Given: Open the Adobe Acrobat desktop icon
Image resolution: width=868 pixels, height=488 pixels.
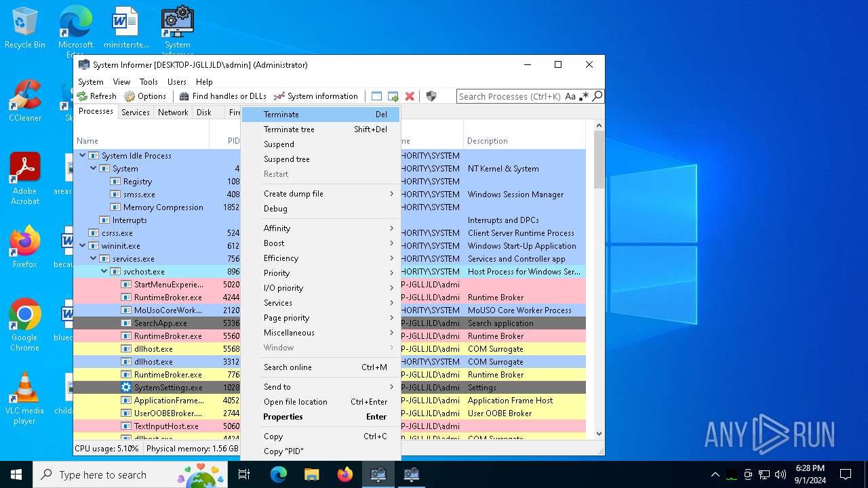Looking at the screenshot, I should [25, 179].
